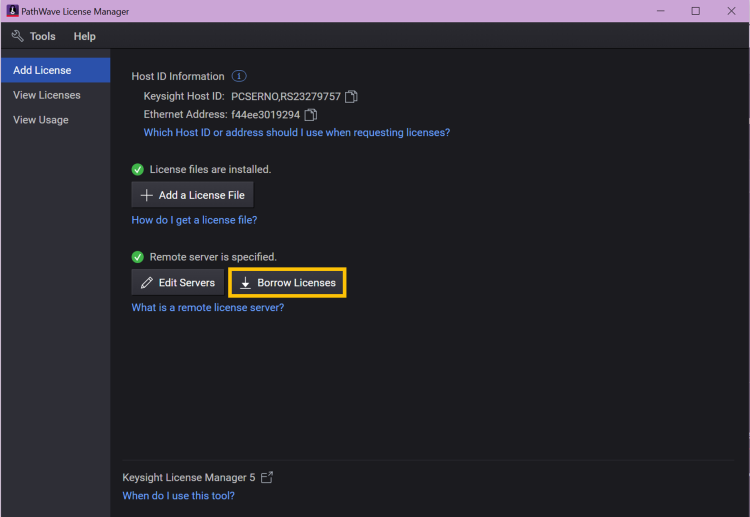Click the 'Keysight License Manager 5' text
Image resolution: width=750 pixels, height=517 pixels.
pos(188,477)
